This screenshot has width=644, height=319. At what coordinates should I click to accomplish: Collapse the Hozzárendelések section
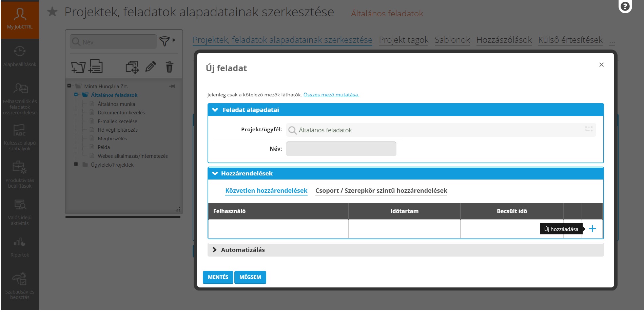(x=215, y=173)
